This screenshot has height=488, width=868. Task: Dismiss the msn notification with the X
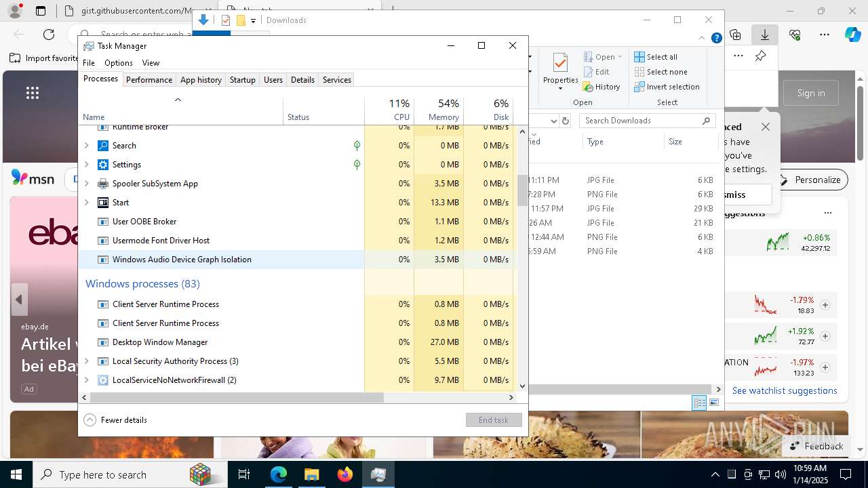coord(766,127)
